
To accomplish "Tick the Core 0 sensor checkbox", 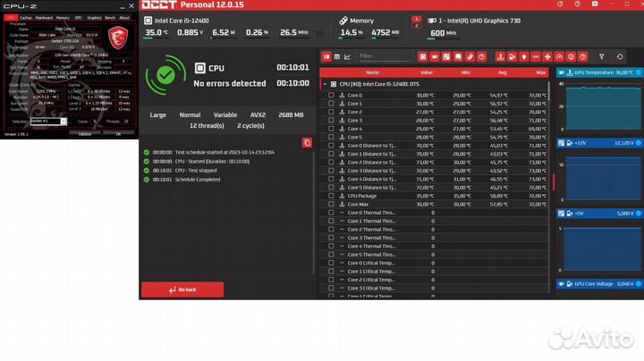I will 331,95.
